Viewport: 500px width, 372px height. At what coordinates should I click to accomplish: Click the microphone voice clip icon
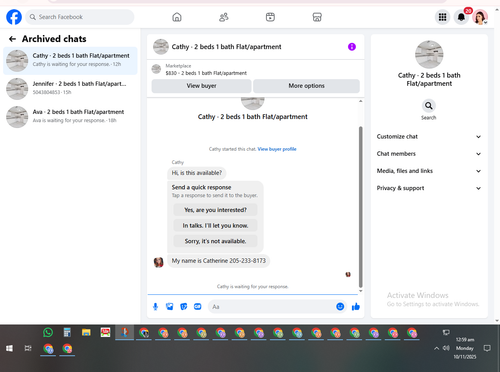[x=155, y=307]
